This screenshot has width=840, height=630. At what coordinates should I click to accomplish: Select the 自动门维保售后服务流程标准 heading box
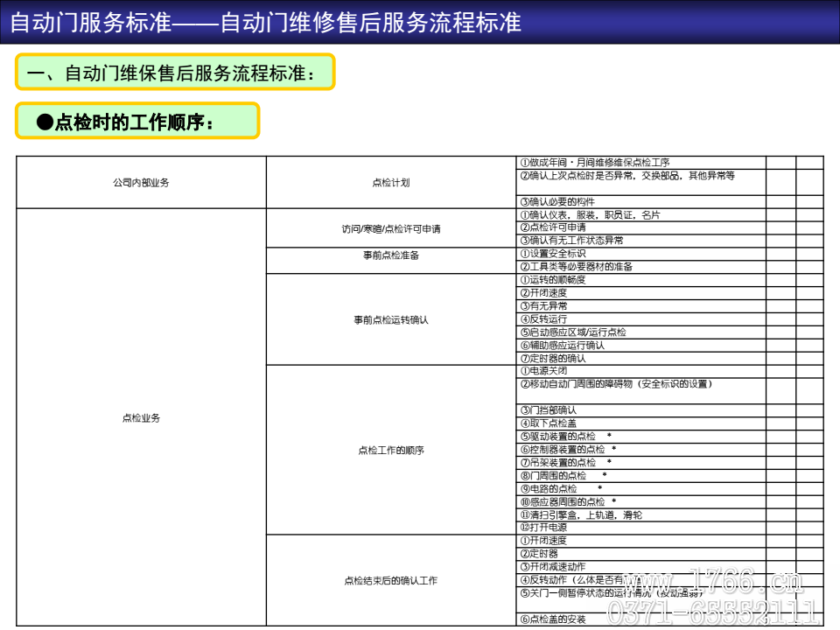(175, 72)
